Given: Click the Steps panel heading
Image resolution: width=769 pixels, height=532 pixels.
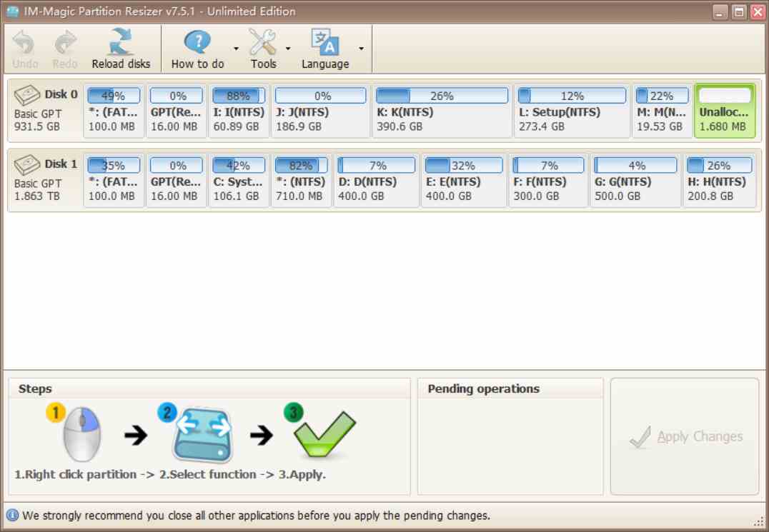Looking at the screenshot, I should click(x=35, y=388).
